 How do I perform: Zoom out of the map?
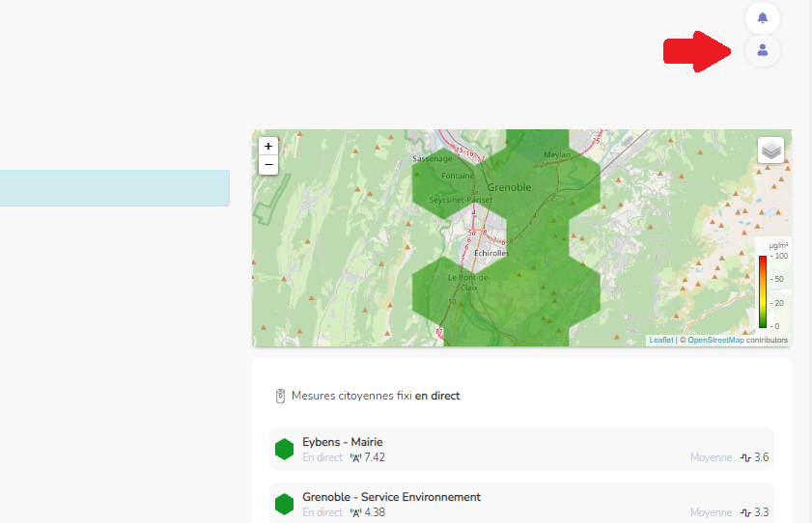tap(269, 165)
